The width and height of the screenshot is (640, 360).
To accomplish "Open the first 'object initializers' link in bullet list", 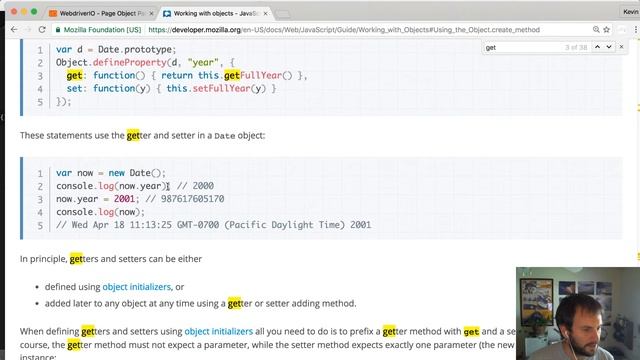I will (x=136, y=287).
